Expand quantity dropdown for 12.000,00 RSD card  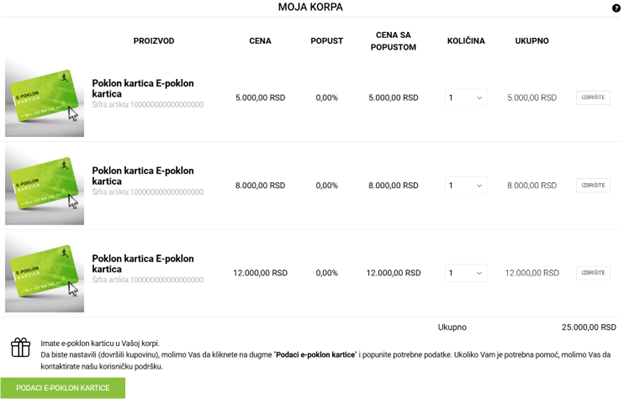(x=466, y=273)
